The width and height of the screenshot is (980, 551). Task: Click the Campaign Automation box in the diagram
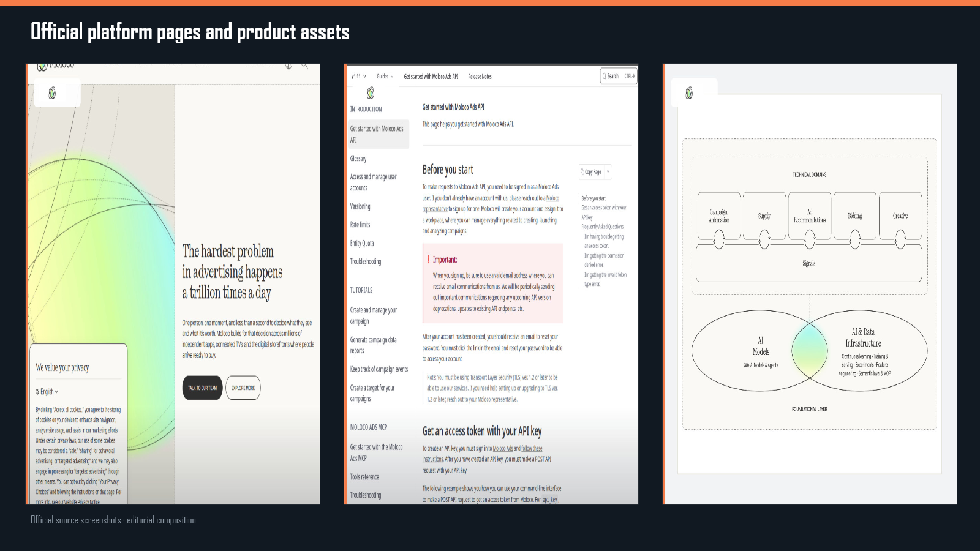719,216
